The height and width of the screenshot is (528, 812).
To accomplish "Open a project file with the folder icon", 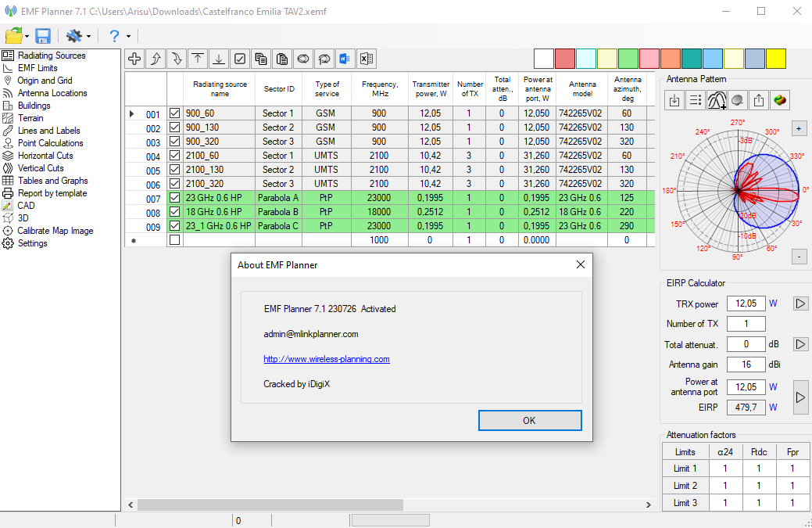I will coord(14,36).
